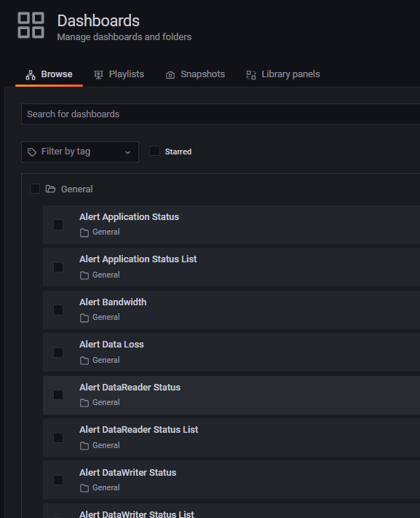Click the folder icon under Alert Application Status List

tap(84, 275)
